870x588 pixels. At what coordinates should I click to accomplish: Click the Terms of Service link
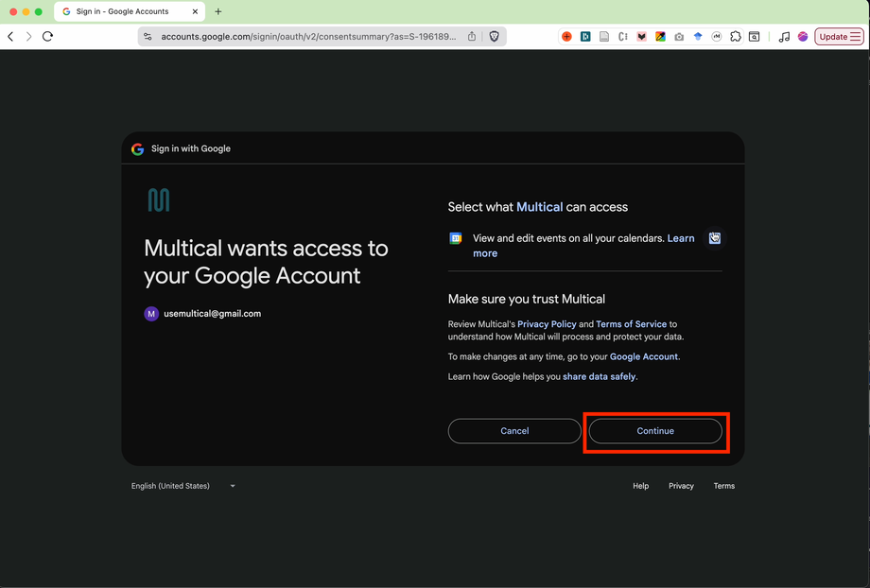pos(631,323)
